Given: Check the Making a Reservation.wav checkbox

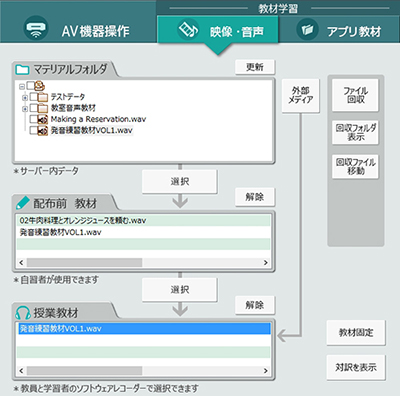Looking at the screenshot, I should pos(33,119).
